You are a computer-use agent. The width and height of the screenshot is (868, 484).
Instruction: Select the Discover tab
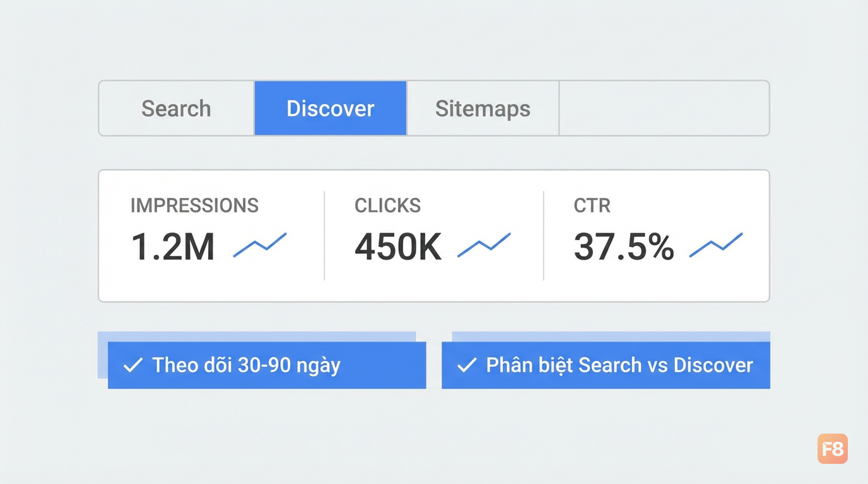point(331,108)
